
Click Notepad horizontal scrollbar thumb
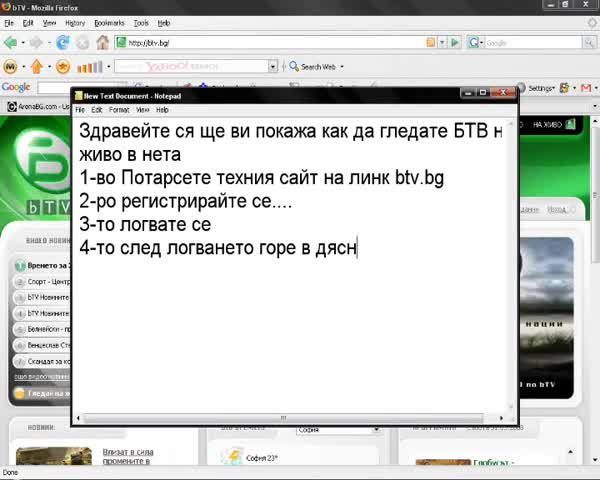coord(283,418)
